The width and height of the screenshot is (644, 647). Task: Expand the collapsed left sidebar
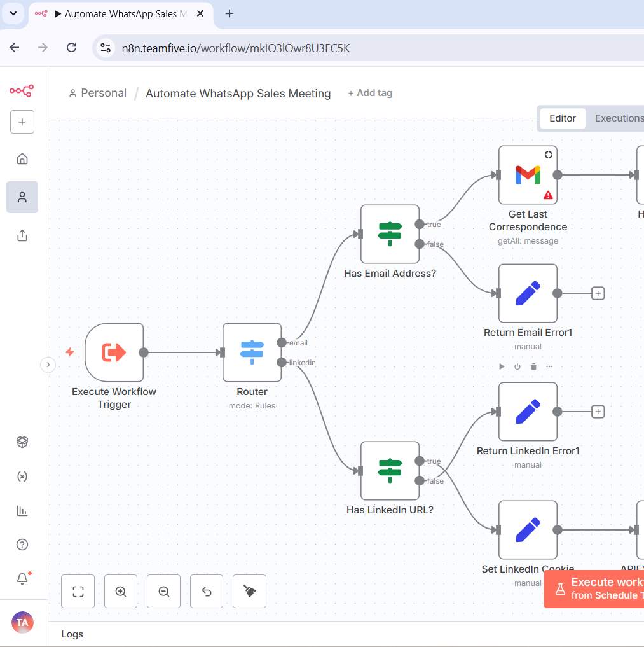pos(48,365)
